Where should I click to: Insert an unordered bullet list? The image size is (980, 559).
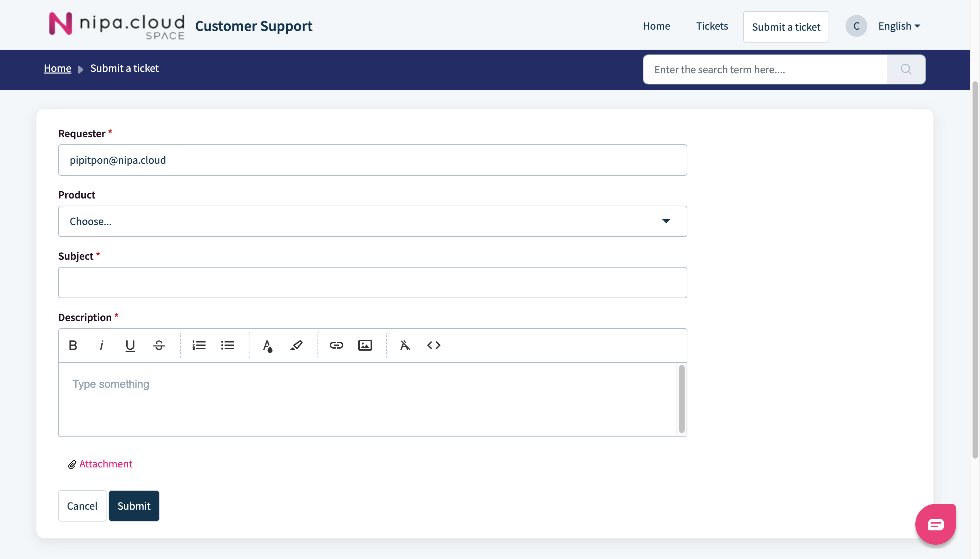click(228, 345)
